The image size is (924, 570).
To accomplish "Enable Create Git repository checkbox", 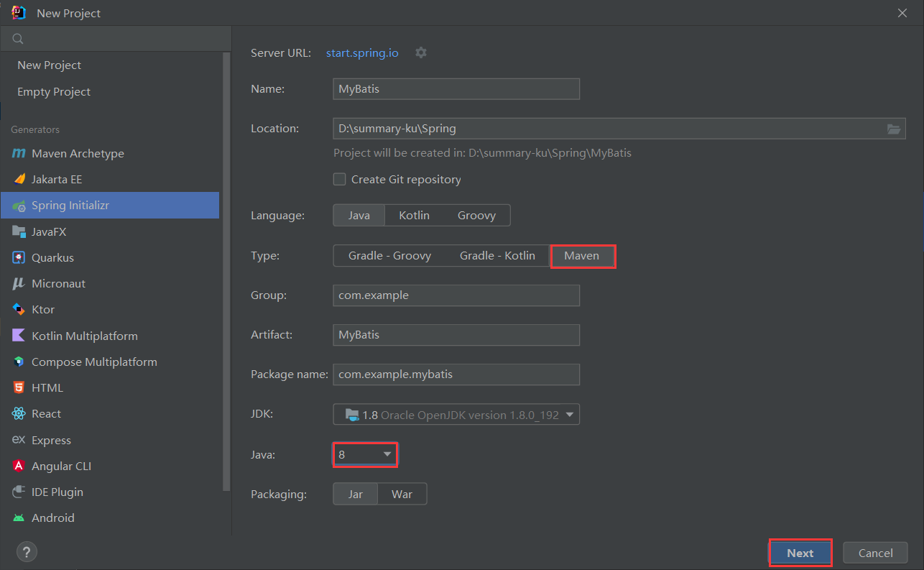I will coord(340,179).
